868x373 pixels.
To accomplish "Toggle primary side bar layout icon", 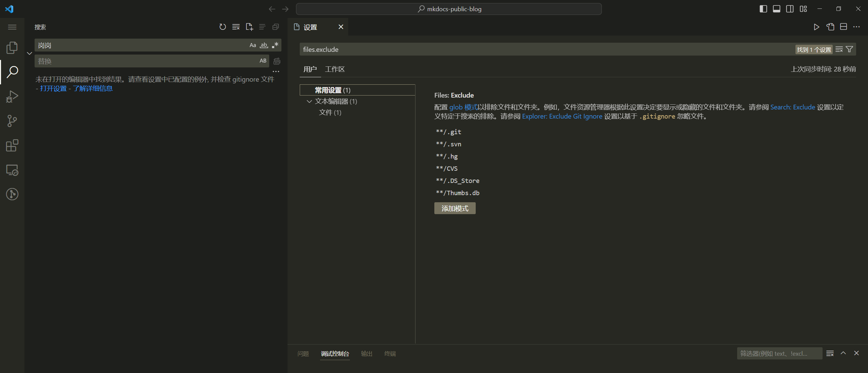I will [763, 9].
